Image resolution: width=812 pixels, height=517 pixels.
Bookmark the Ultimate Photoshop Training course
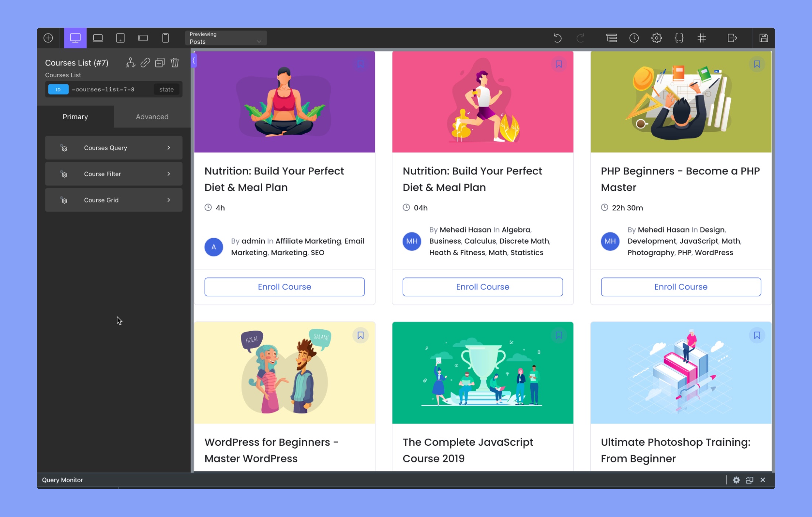click(757, 335)
